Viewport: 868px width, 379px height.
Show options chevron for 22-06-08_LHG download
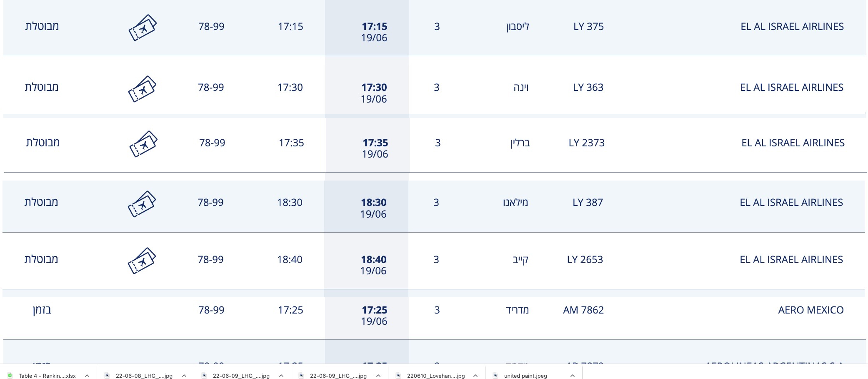point(184,375)
